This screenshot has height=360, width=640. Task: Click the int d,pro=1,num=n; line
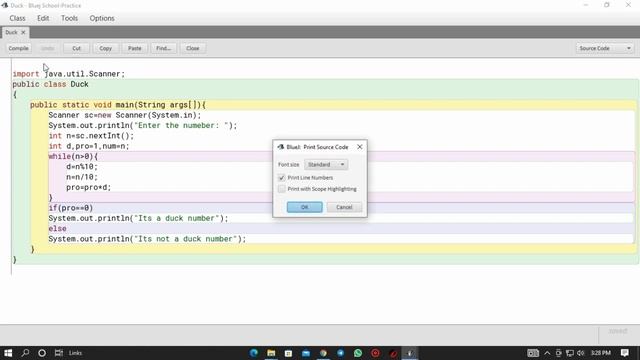tap(89, 146)
